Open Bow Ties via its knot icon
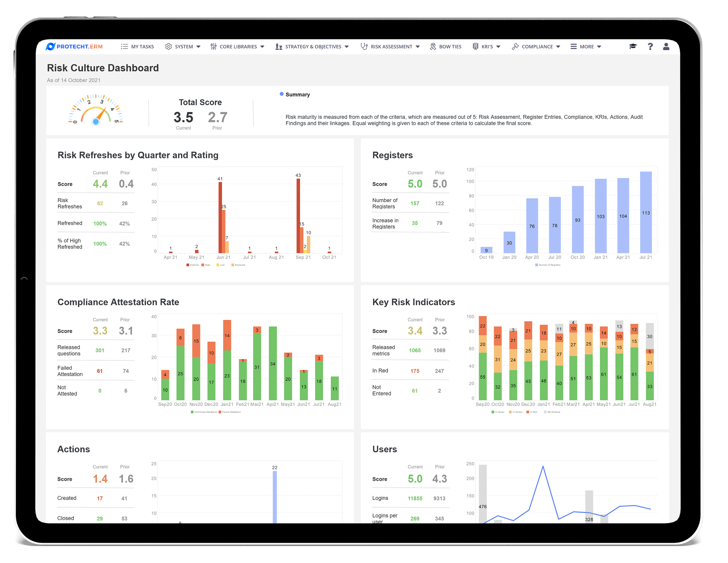 (x=433, y=47)
